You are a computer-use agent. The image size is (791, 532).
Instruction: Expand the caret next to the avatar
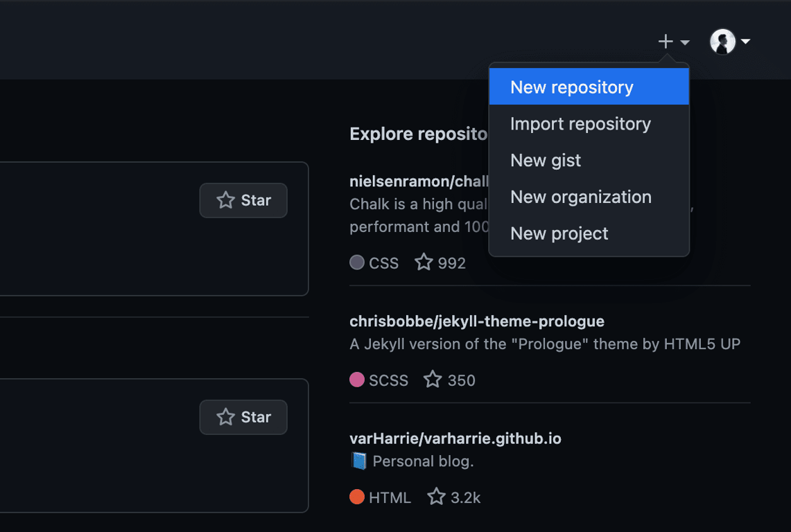[x=746, y=42]
